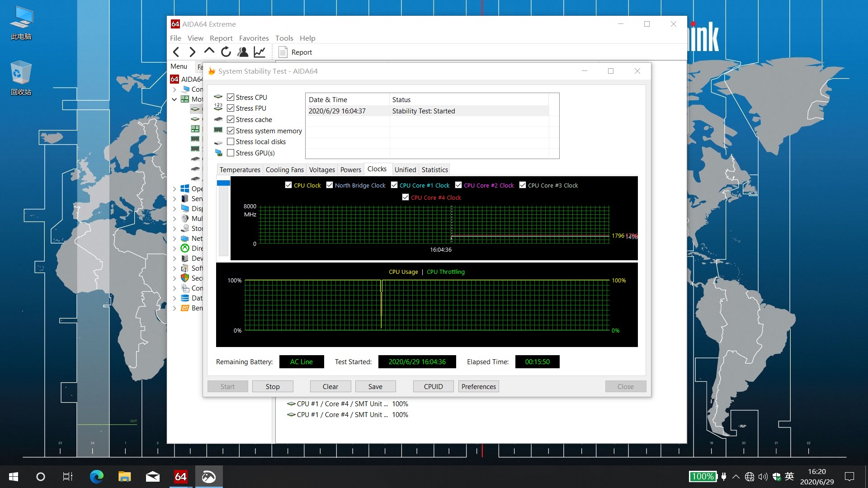Open the user/favorites manager icon
868x488 pixels.
(243, 52)
